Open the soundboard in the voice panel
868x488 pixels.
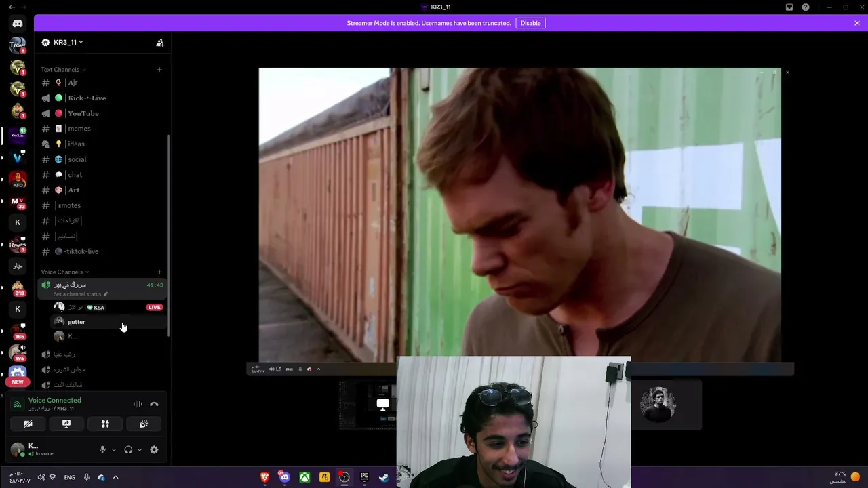[144, 424]
